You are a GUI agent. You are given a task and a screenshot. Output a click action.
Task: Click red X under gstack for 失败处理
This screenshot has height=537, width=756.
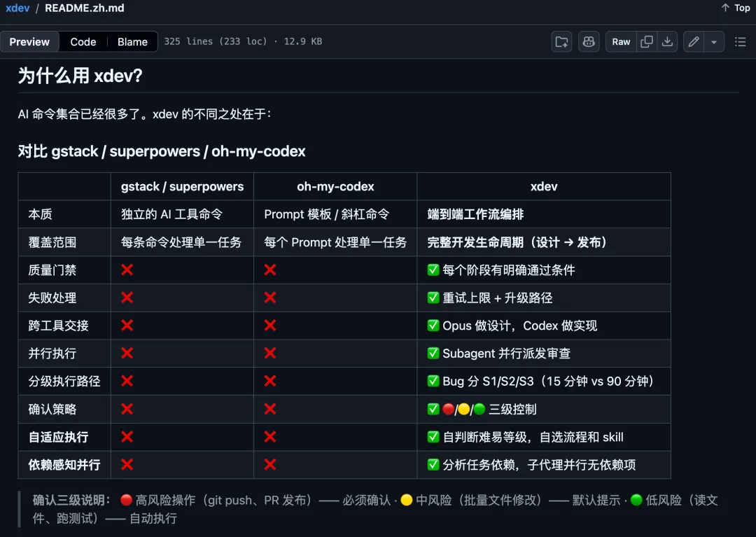127,298
